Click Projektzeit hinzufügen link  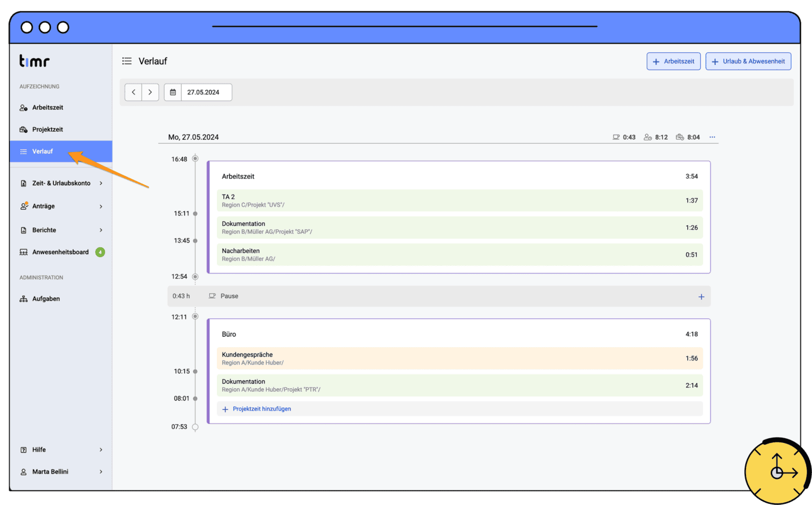coord(262,409)
